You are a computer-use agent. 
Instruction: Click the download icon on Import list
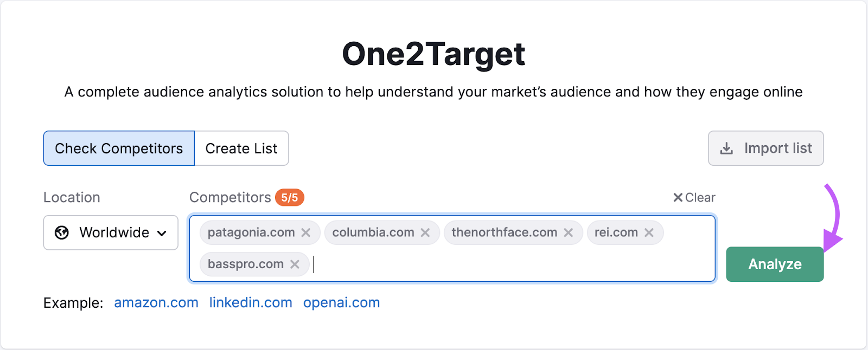point(727,148)
